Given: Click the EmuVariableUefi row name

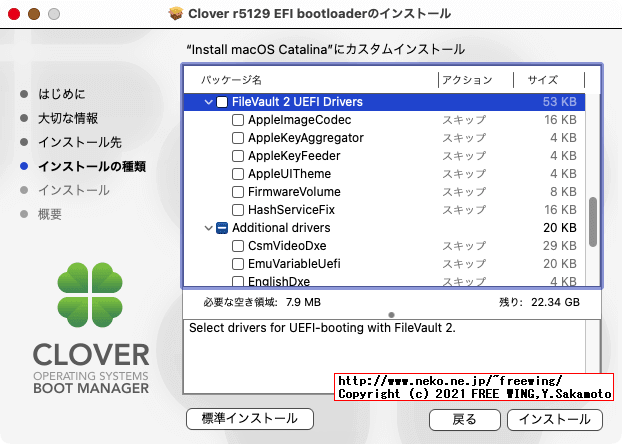Looking at the screenshot, I should [294, 264].
